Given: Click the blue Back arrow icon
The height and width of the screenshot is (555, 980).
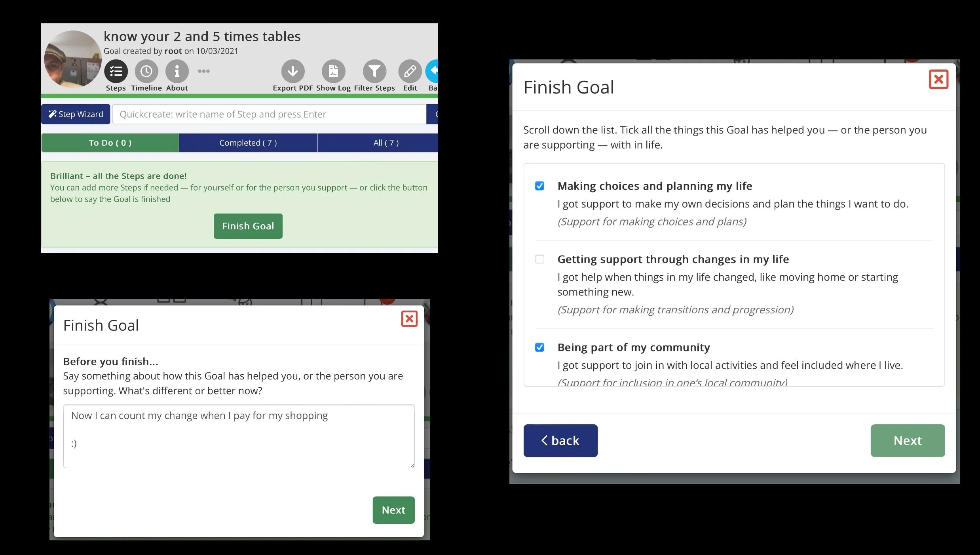Looking at the screenshot, I should coord(433,71).
